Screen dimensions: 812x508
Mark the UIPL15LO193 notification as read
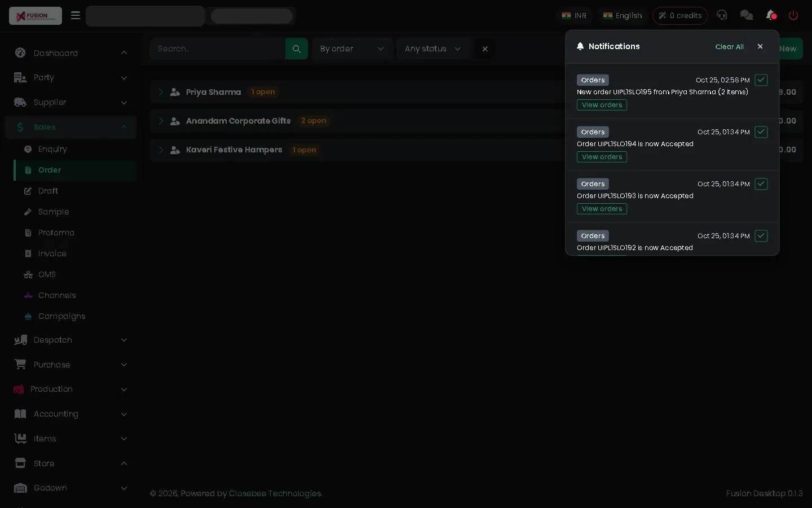(x=761, y=184)
